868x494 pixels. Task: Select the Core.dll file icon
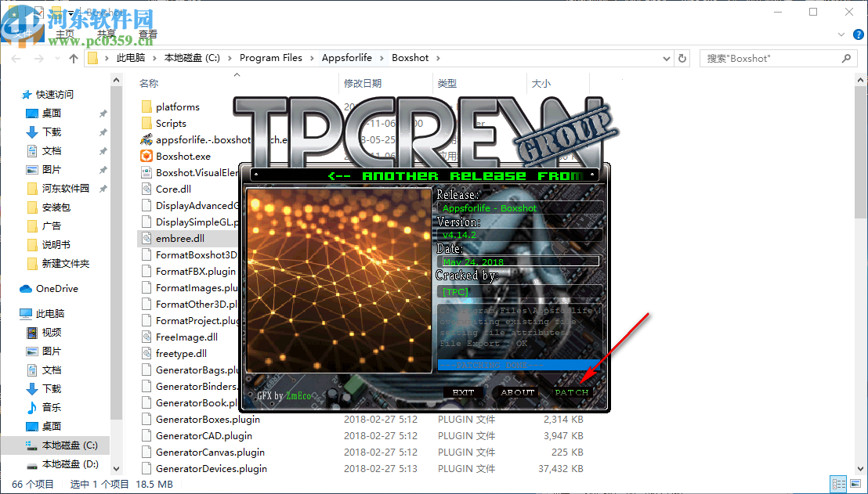click(x=146, y=189)
